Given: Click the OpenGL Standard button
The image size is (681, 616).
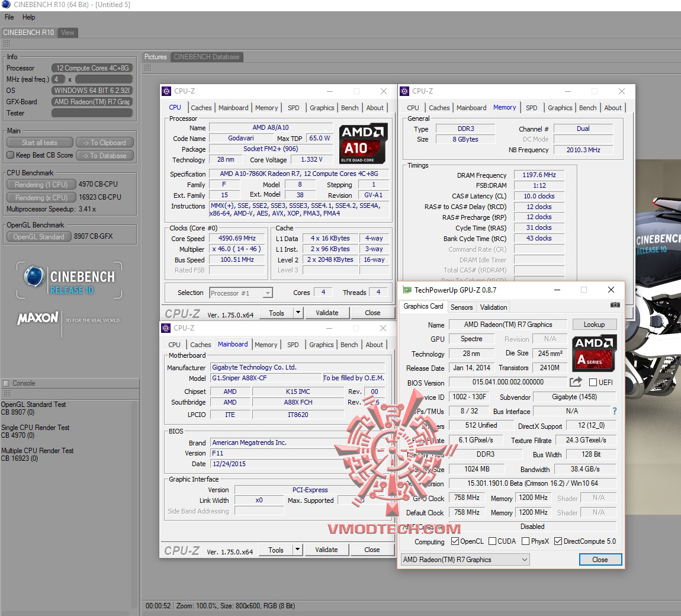Looking at the screenshot, I should [38, 237].
